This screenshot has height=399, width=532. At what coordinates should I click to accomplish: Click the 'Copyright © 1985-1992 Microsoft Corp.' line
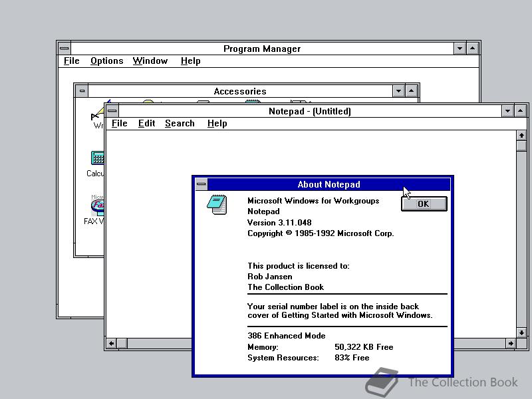pos(321,233)
